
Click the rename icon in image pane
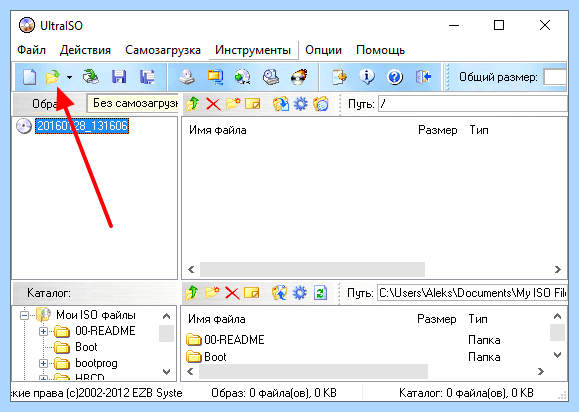[253, 104]
